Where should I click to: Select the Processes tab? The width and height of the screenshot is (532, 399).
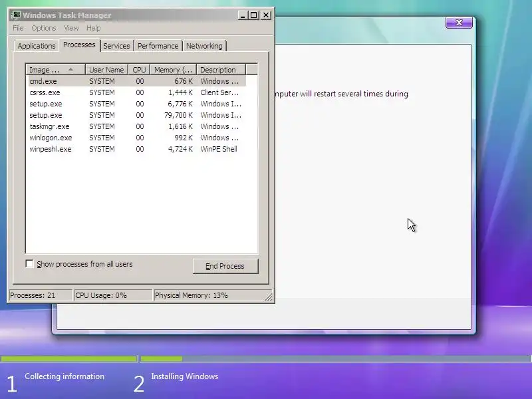click(x=79, y=45)
